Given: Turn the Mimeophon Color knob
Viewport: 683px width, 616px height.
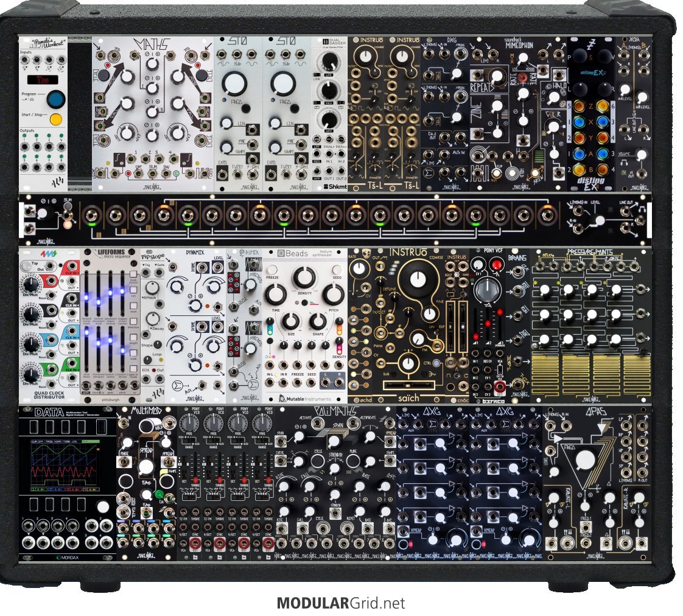Looking at the screenshot, I should coord(553,127).
